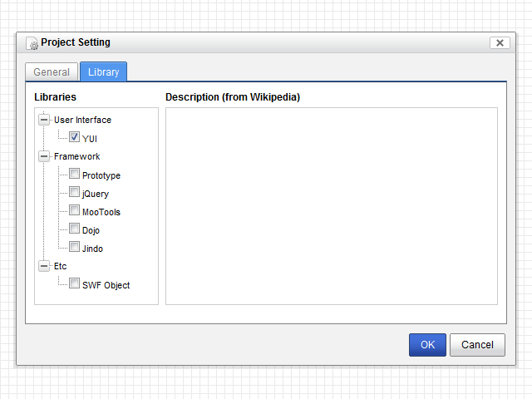Enable the Dojo checkbox
This screenshot has height=399, width=532.
coord(75,229)
